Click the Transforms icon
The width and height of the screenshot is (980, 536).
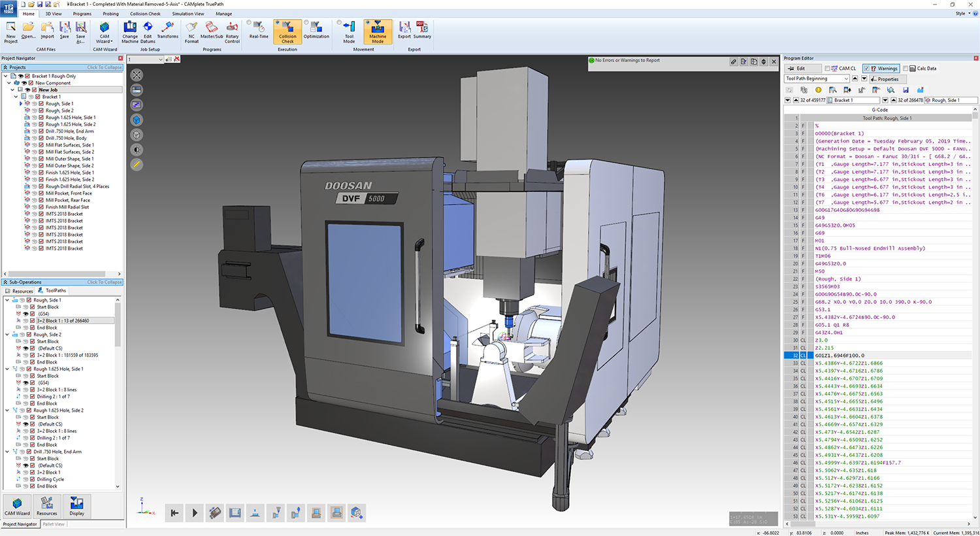tap(167, 30)
